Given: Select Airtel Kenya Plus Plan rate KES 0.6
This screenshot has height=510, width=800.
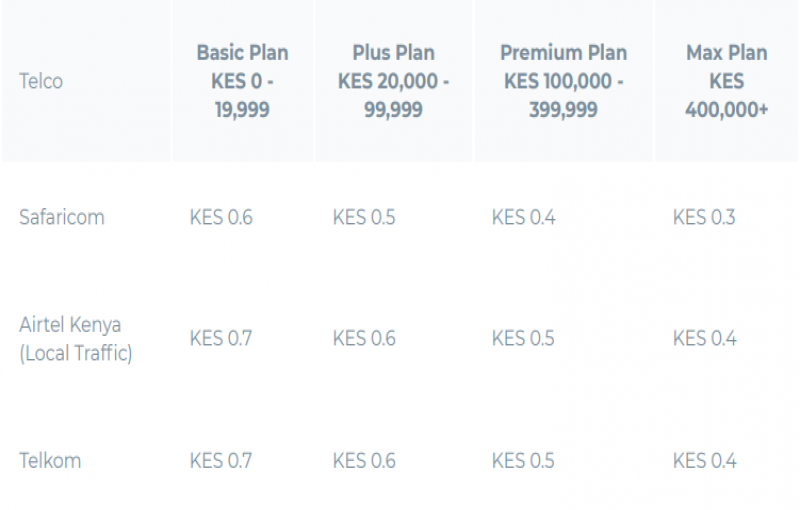Looking at the screenshot, I should point(364,339).
